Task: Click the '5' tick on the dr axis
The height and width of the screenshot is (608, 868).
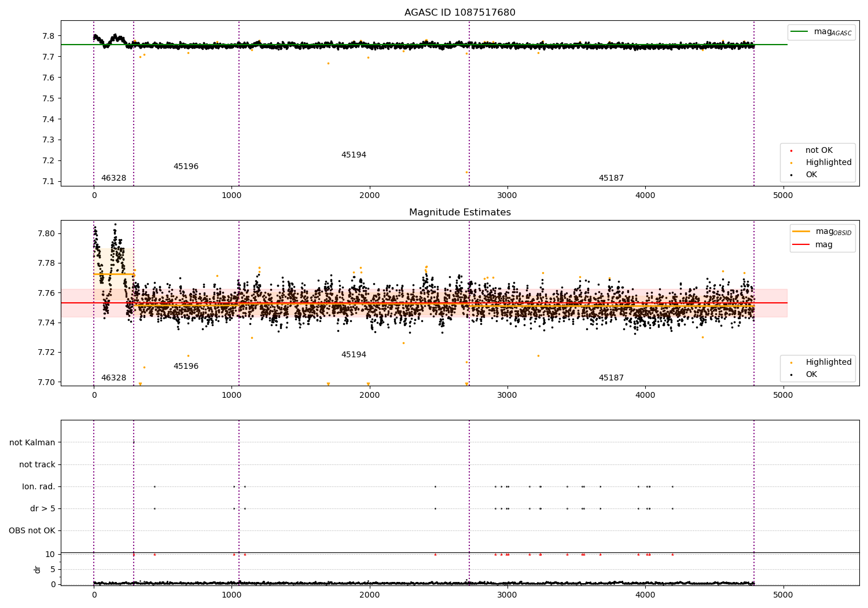Action: [53, 569]
